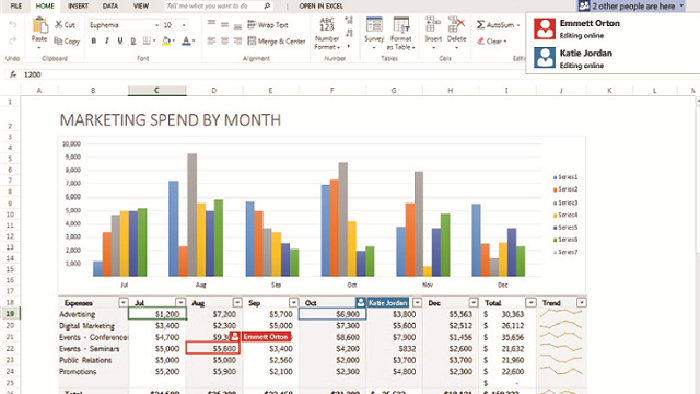Open the Jul column filter dropdown
Viewport: 700px width, 394px height.
coord(180,303)
